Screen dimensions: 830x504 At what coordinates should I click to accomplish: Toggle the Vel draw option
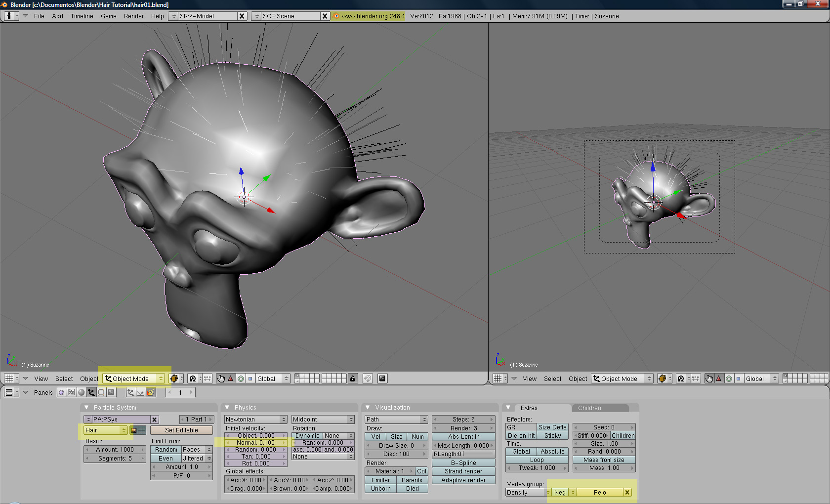coord(375,437)
